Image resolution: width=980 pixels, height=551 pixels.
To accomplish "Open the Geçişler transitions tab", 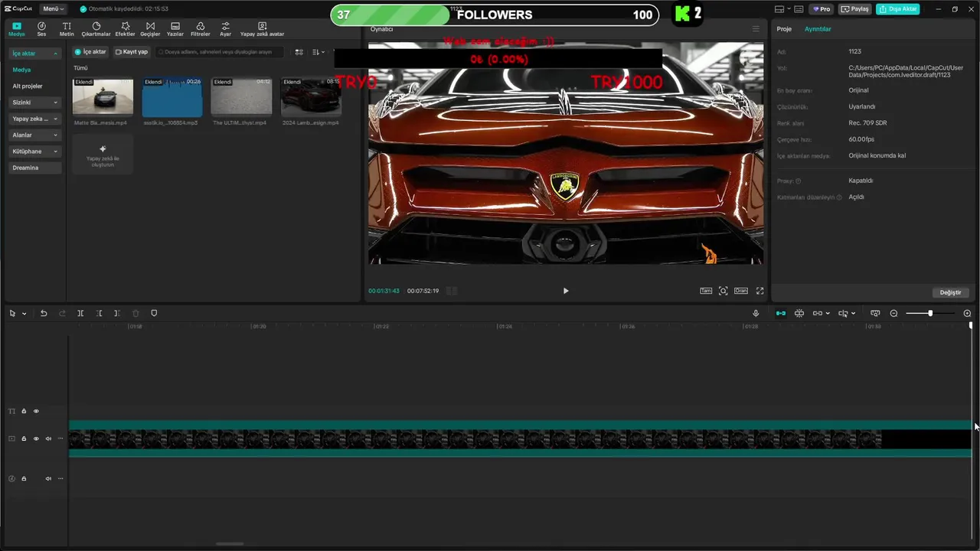I will coord(150,29).
